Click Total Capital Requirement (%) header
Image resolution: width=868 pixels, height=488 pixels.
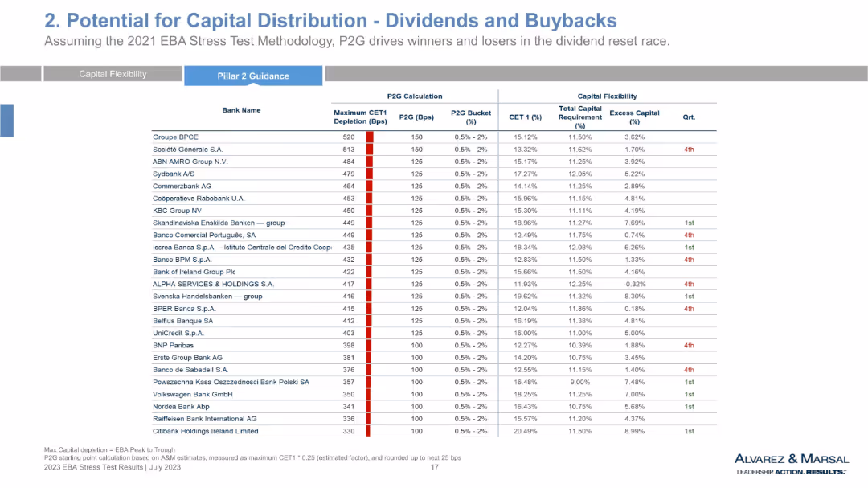tap(579, 117)
